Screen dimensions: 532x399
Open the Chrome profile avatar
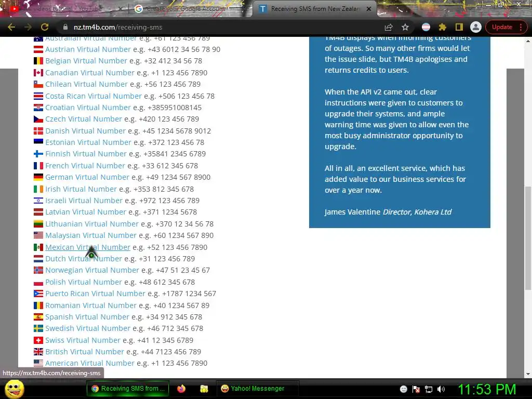click(x=476, y=27)
